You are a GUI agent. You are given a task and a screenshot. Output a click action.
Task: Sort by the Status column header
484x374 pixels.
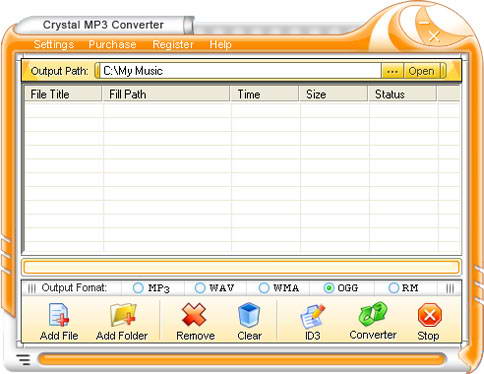pyautogui.click(x=402, y=94)
